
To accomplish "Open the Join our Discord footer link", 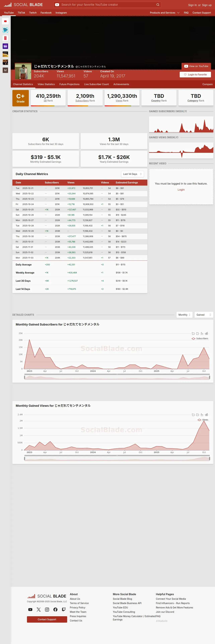I will click(x=165, y=612).
